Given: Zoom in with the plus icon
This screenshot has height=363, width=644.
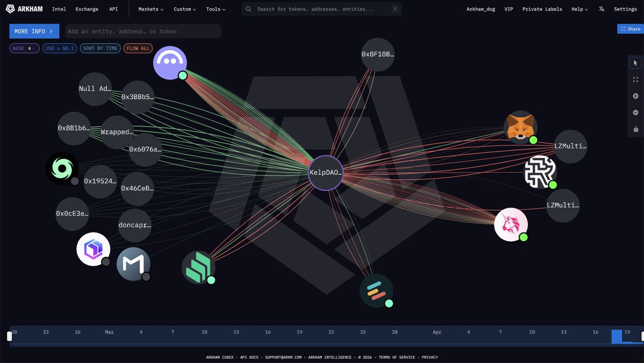Looking at the screenshot, I should tap(635, 96).
